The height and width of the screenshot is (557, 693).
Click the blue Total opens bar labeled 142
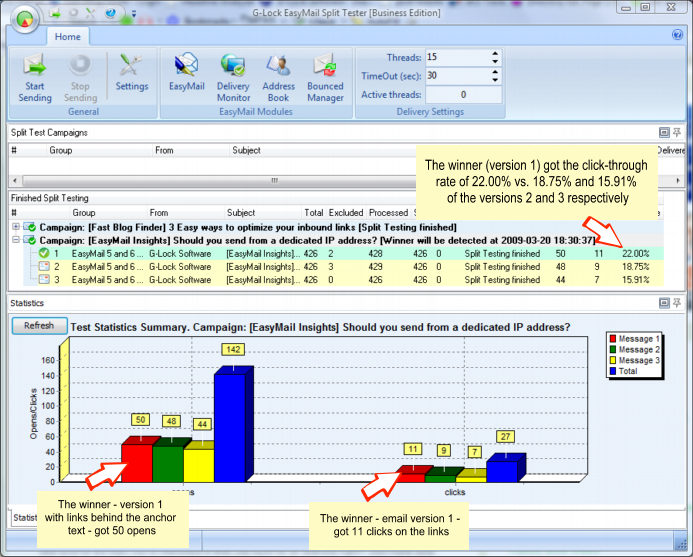pos(233,424)
